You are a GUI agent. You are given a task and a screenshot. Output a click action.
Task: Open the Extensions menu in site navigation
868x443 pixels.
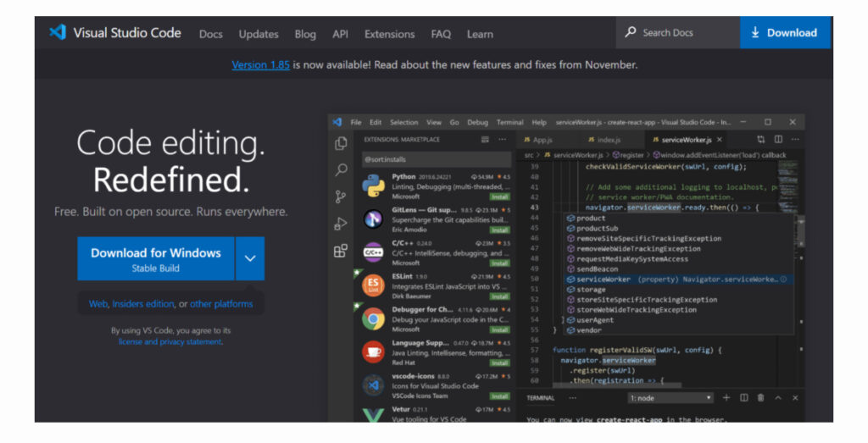pos(389,34)
